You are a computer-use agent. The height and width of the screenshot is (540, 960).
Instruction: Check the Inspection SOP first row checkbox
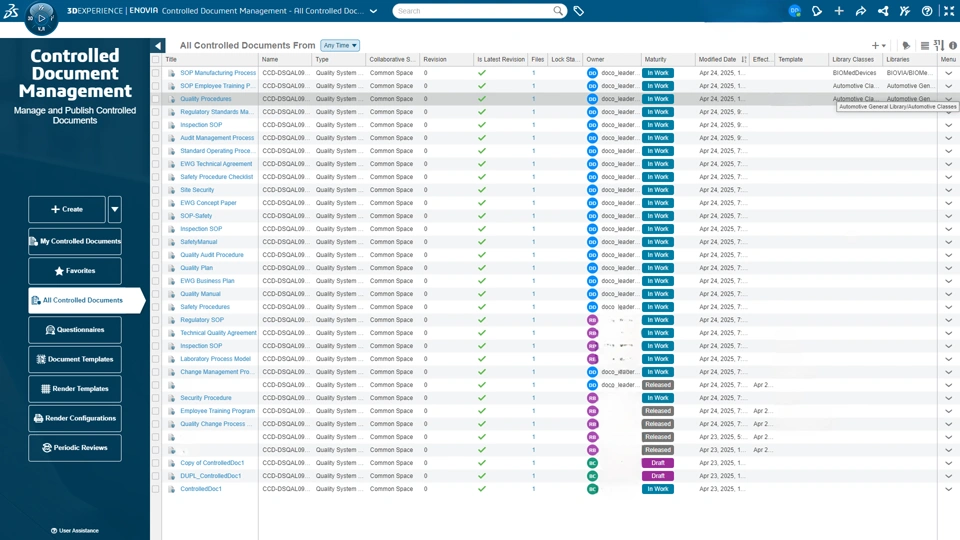(156, 125)
